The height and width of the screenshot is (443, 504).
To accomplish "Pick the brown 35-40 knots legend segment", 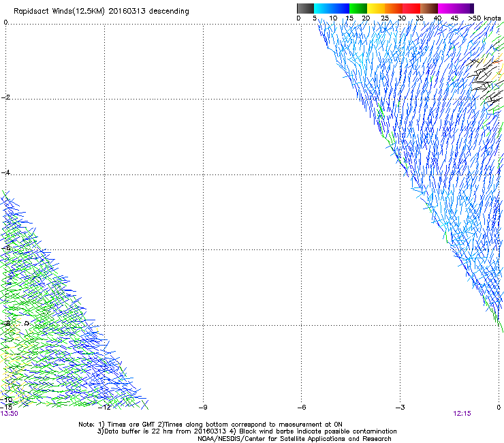I will point(429,8).
